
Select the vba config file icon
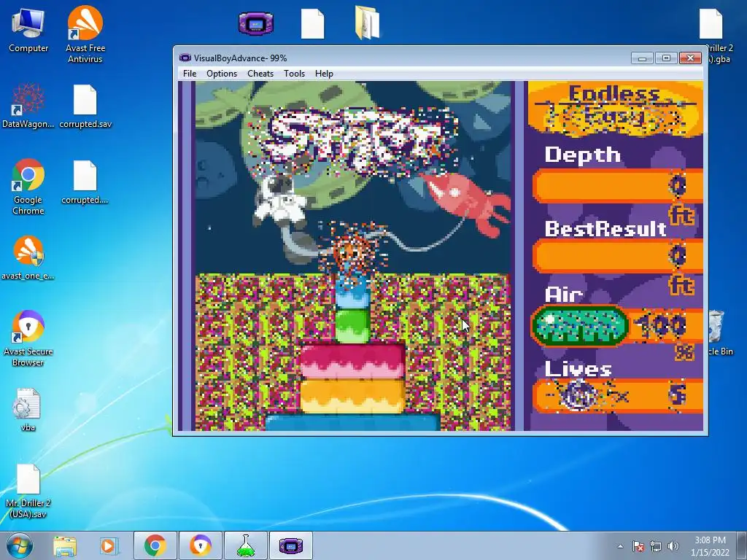[28, 410]
